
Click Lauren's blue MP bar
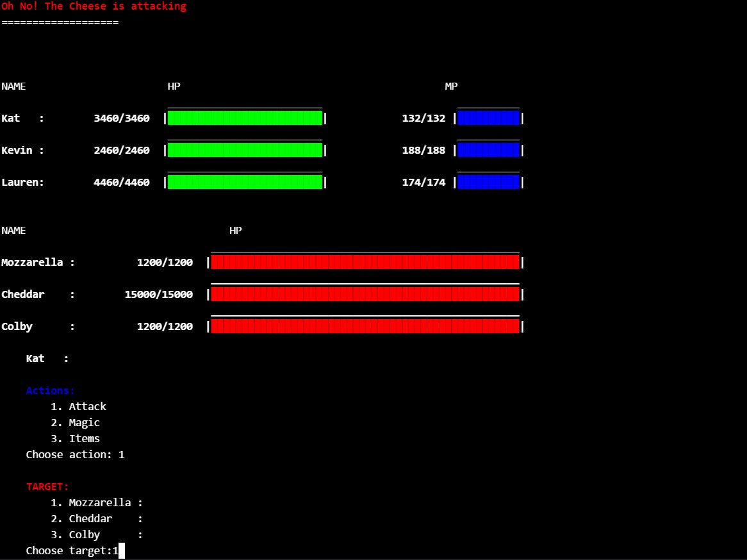(488, 181)
